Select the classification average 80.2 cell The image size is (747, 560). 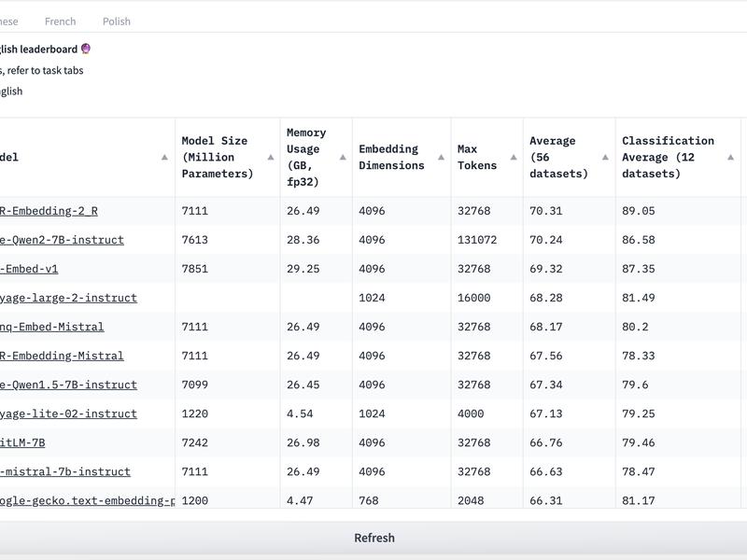[678, 328]
